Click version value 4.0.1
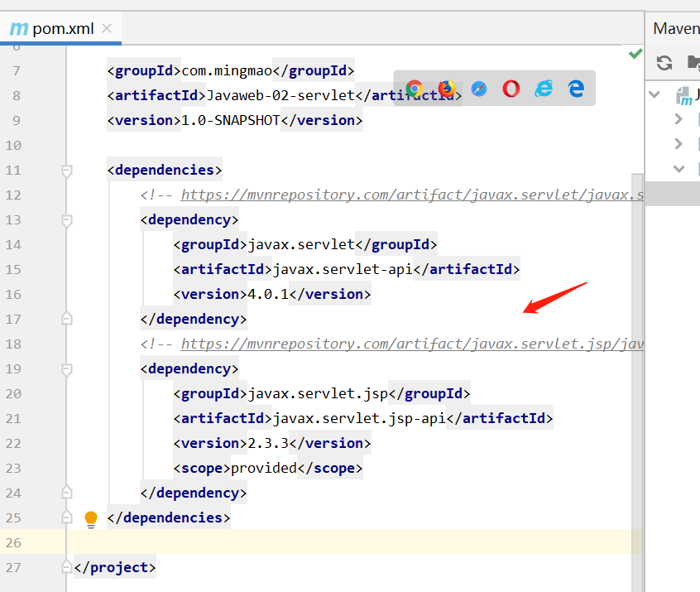This screenshot has height=592, width=700. (x=268, y=295)
